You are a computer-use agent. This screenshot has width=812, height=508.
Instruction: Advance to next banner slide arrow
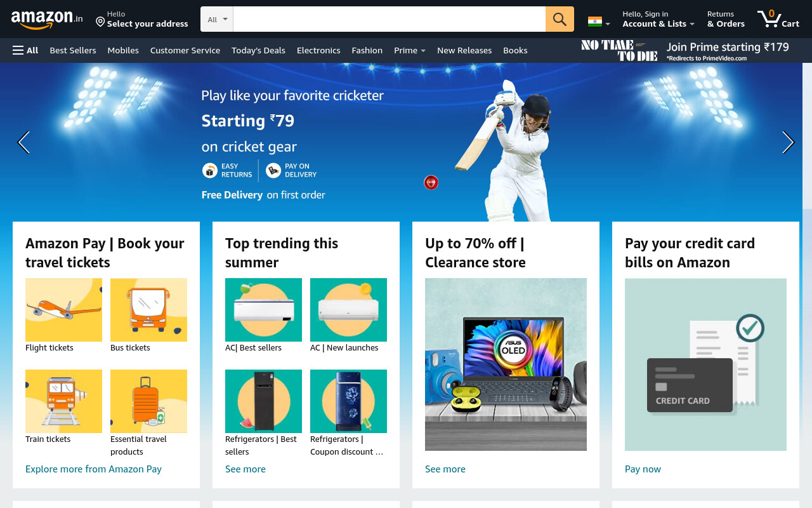pos(788,142)
